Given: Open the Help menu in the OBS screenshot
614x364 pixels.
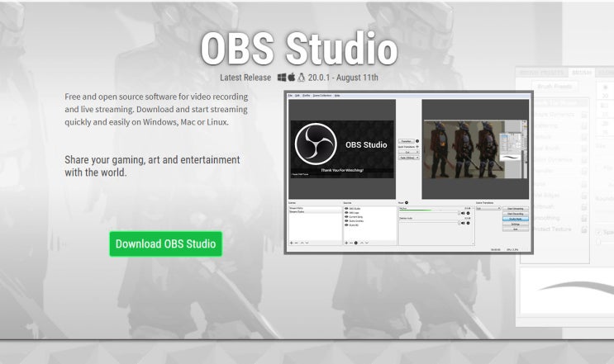Looking at the screenshot, I should point(337,96).
